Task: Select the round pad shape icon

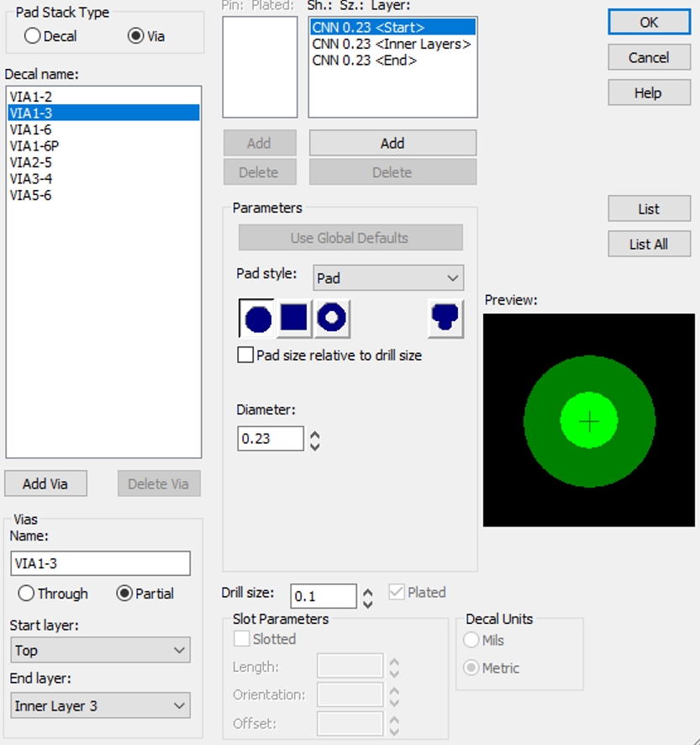Action: pyautogui.click(x=257, y=319)
